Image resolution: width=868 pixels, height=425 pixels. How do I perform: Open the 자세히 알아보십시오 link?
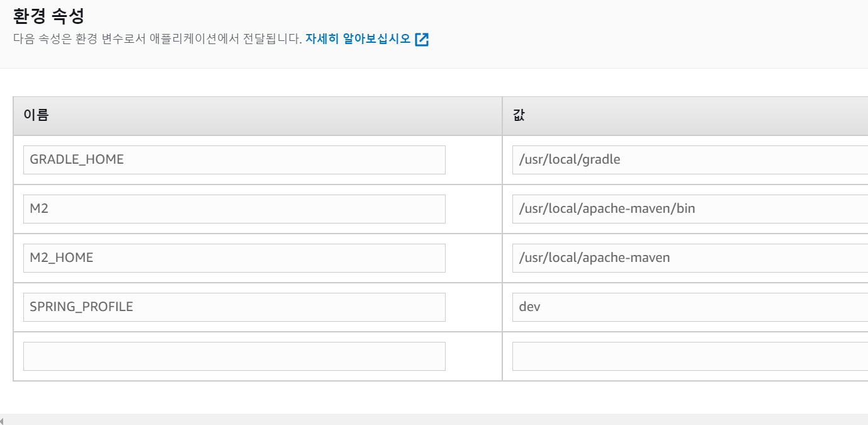pos(358,39)
